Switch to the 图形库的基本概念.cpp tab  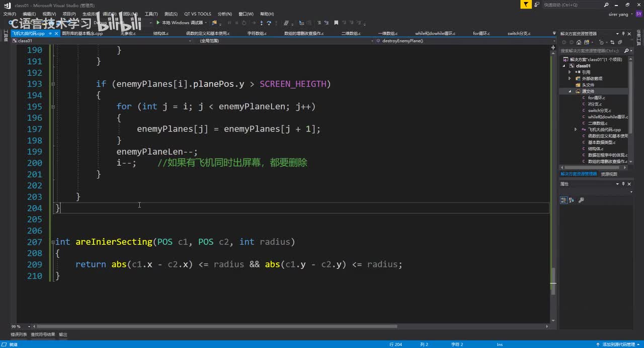(x=83, y=34)
